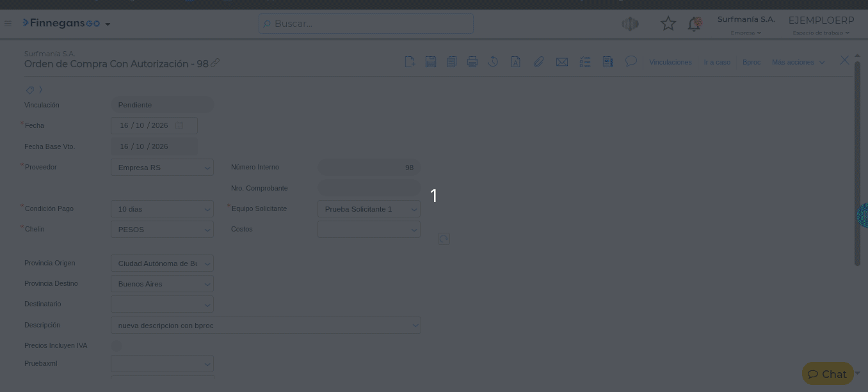Expand the Más acciones menu

pos(798,62)
